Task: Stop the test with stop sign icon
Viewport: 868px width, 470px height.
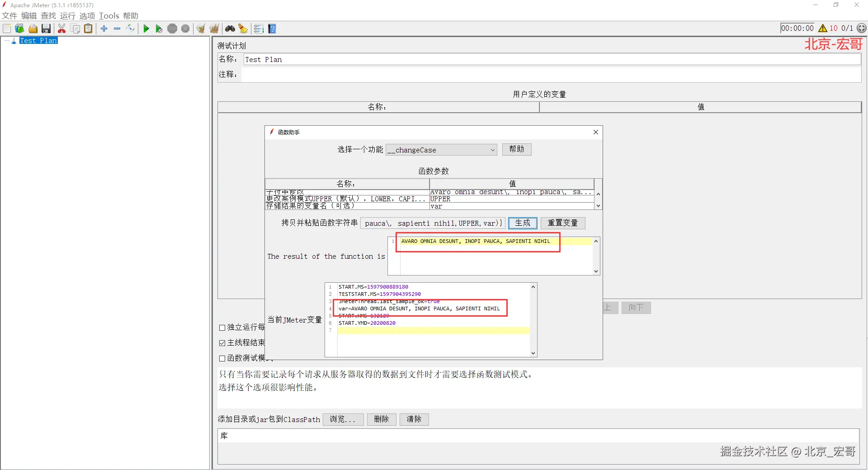Action: click(x=172, y=28)
